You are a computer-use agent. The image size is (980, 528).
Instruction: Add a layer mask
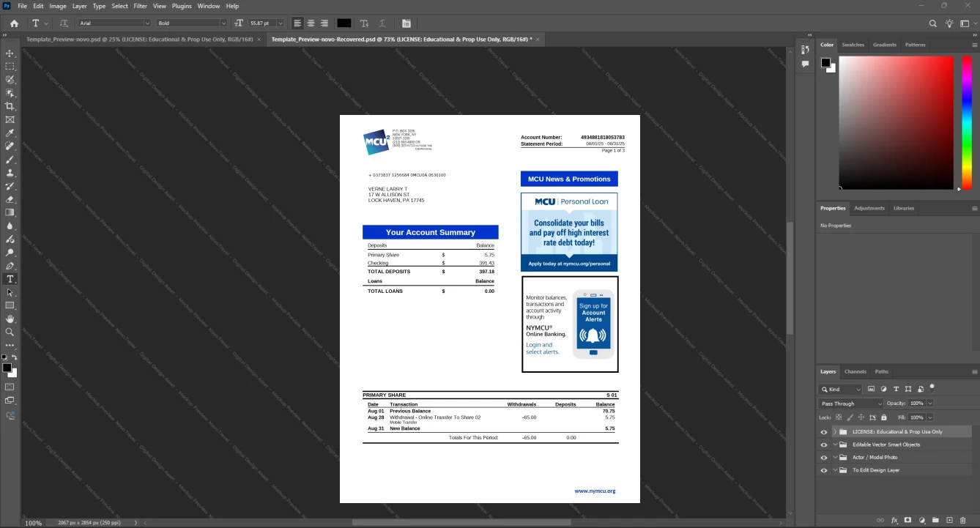tap(908, 520)
